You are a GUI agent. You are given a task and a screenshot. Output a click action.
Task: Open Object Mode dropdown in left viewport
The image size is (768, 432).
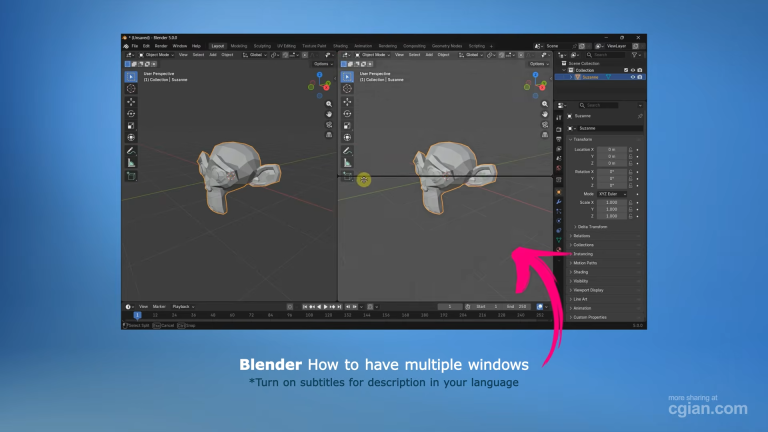click(157, 55)
